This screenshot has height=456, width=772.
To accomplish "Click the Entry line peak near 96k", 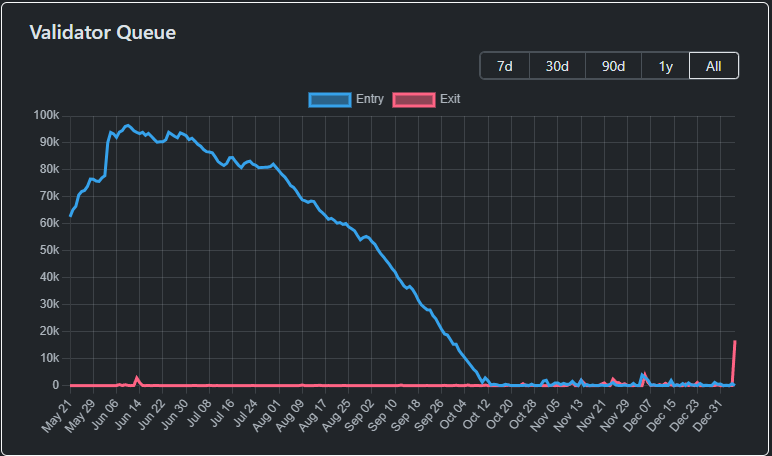I will tap(127, 126).
